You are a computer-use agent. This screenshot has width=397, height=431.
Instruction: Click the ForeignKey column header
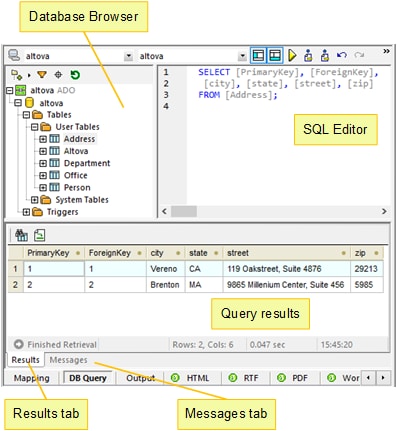pyautogui.click(x=115, y=253)
